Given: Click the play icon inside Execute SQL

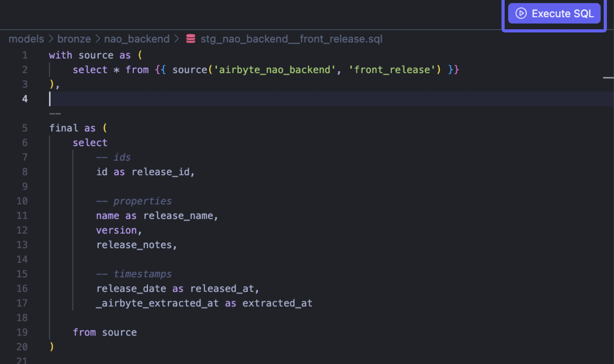Looking at the screenshot, I should click(x=521, y=13).
